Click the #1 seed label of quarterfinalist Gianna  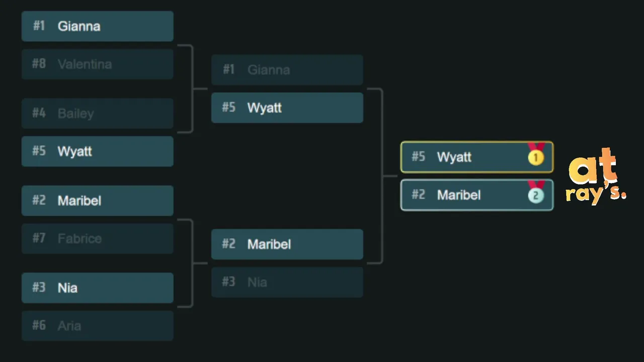click(x=39, y=26)
